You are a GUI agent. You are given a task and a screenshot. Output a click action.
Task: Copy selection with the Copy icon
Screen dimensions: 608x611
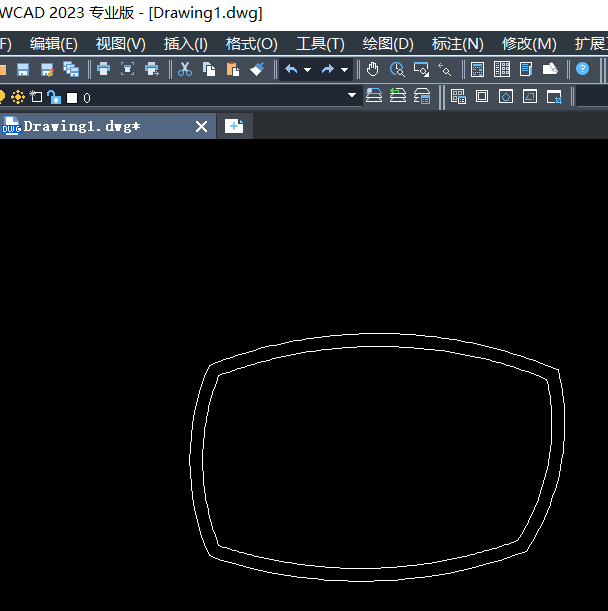click(209, 69)
